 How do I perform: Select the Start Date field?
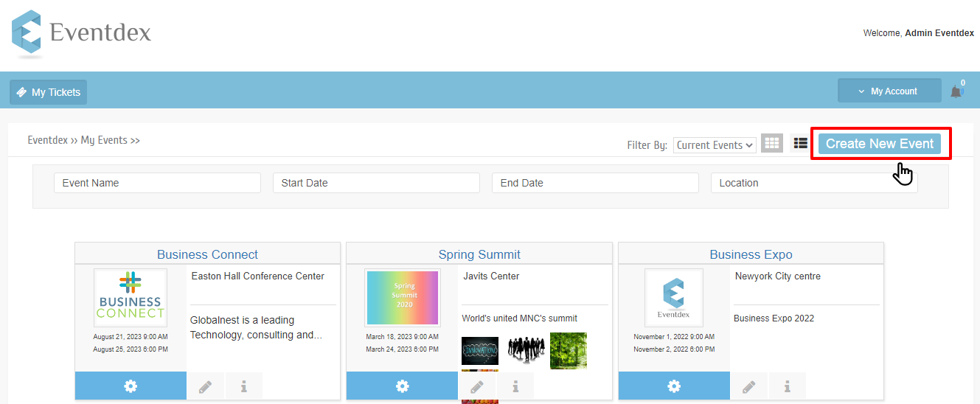[376, 183]
